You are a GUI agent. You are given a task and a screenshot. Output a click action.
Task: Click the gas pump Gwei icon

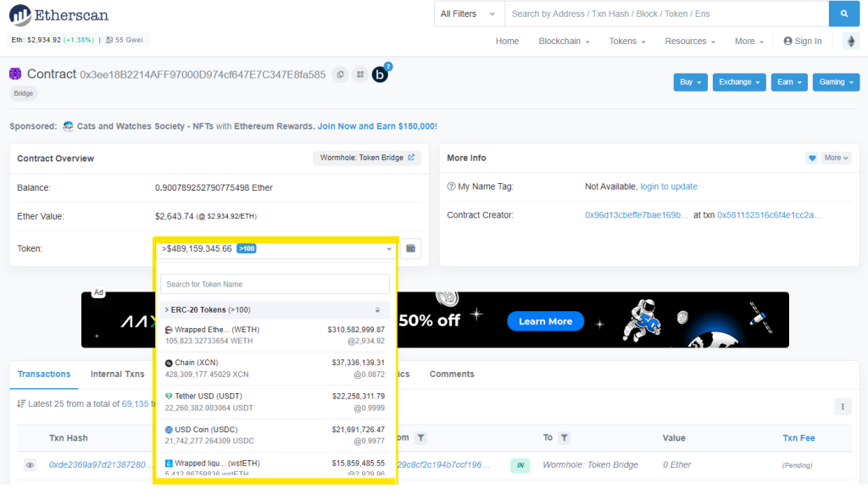click(109, 40)
